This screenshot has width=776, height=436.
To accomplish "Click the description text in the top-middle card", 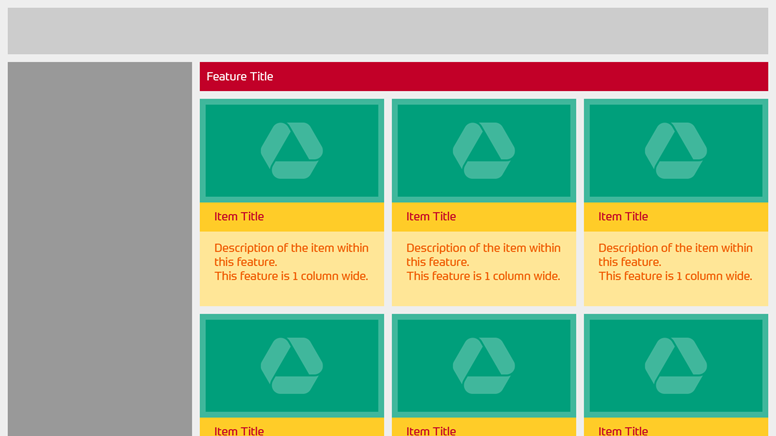I will click(x=483, y=262).
